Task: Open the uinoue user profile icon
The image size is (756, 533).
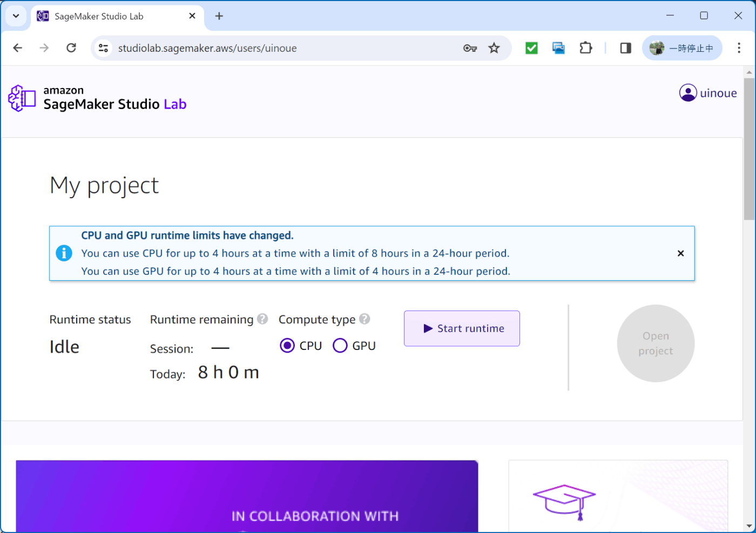Action: pos(688,93)
